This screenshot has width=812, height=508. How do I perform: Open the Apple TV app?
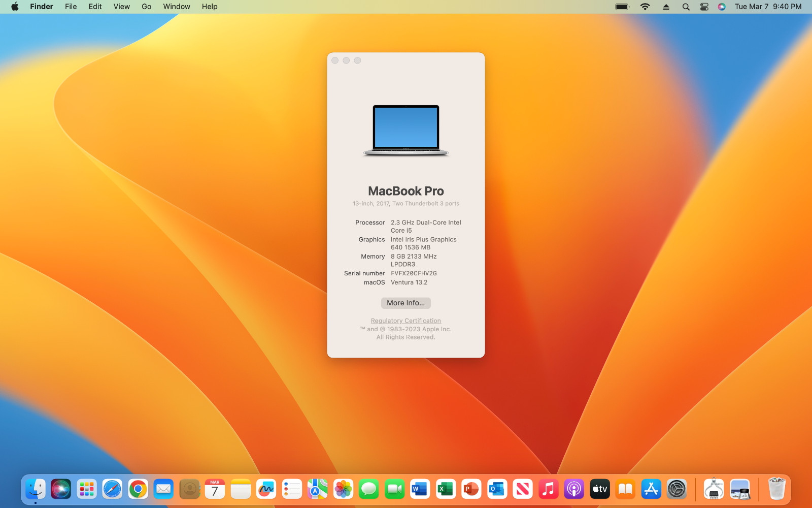point(599,489)
